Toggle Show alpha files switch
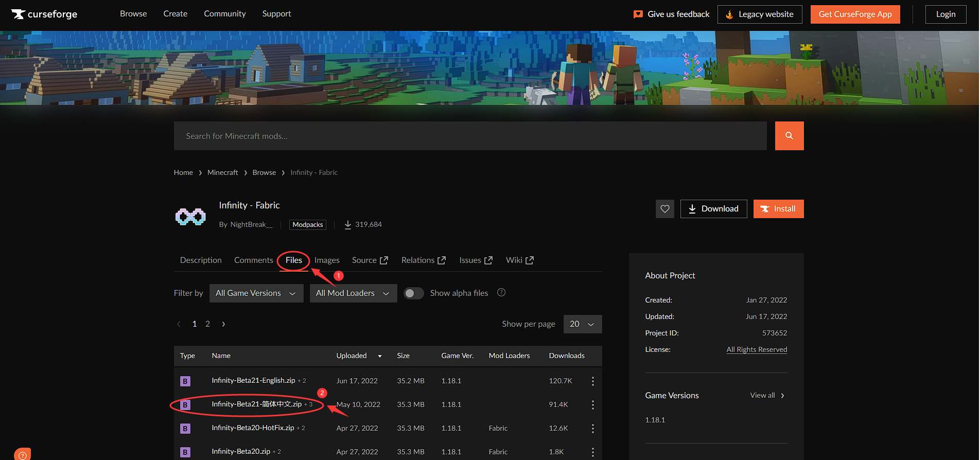Viewport: 980px width, 460px height. coord(413,293)
